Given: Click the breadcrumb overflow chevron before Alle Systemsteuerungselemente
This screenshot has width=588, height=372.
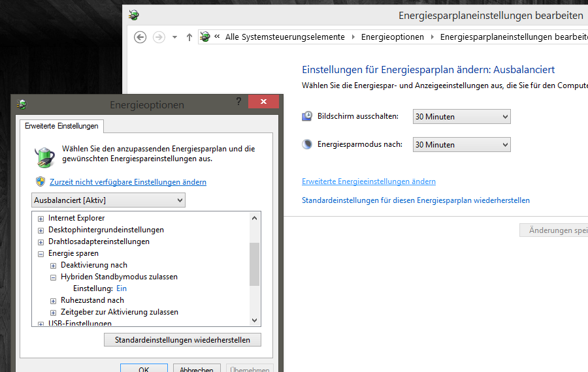Looking at the screenshot, I should click(217, 37).
